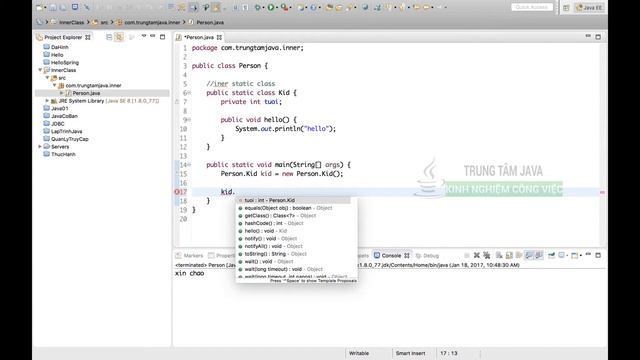
Task: Expand the JRE System Library node
Action: click(x=47, y=101)
